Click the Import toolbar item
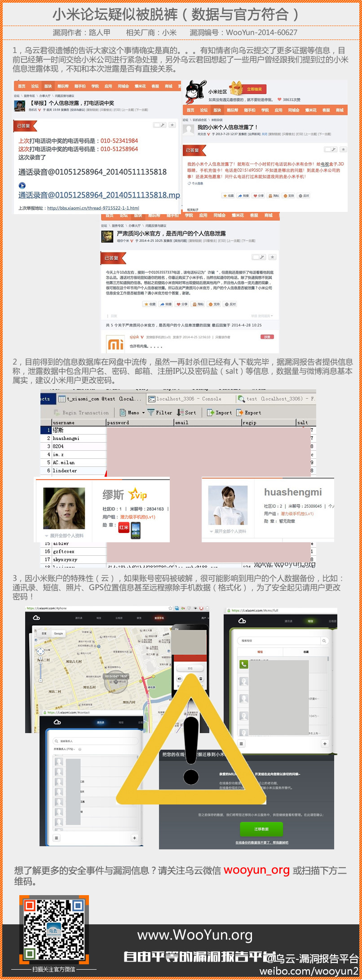The height and width of the screenshot is (980, 362). pyautogui.click(x=219, y=413)
